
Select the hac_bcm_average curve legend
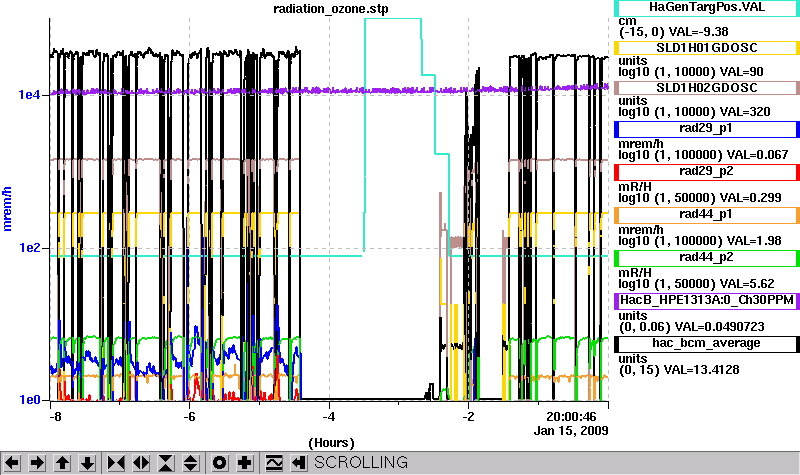coord(707,343)
